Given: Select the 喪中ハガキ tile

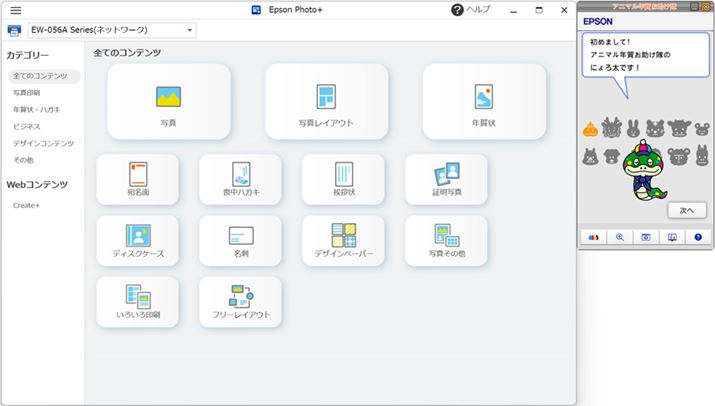Looking at the screenshot, I should tap(241, 179).
